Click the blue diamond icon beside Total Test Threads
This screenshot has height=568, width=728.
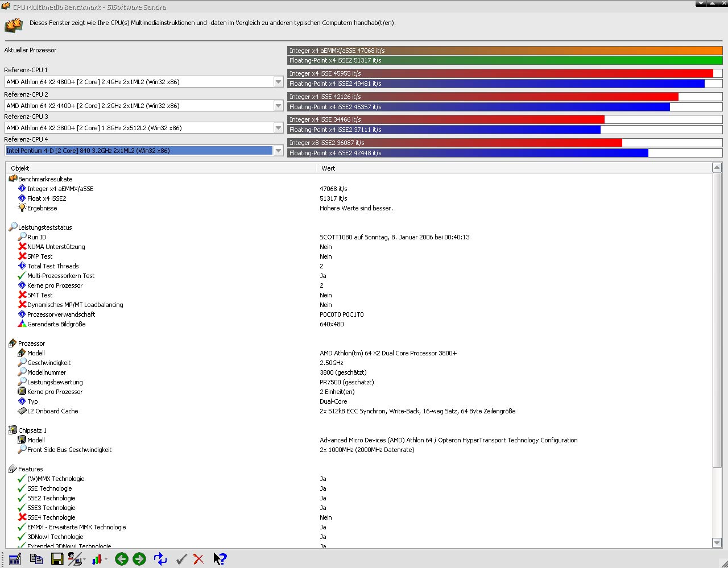22,266
